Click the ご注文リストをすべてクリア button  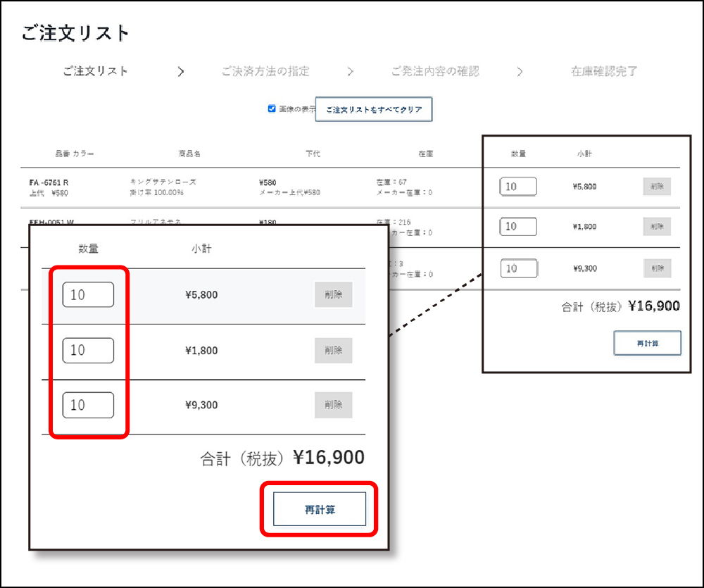pyautogui.click(x=374, y=111)
